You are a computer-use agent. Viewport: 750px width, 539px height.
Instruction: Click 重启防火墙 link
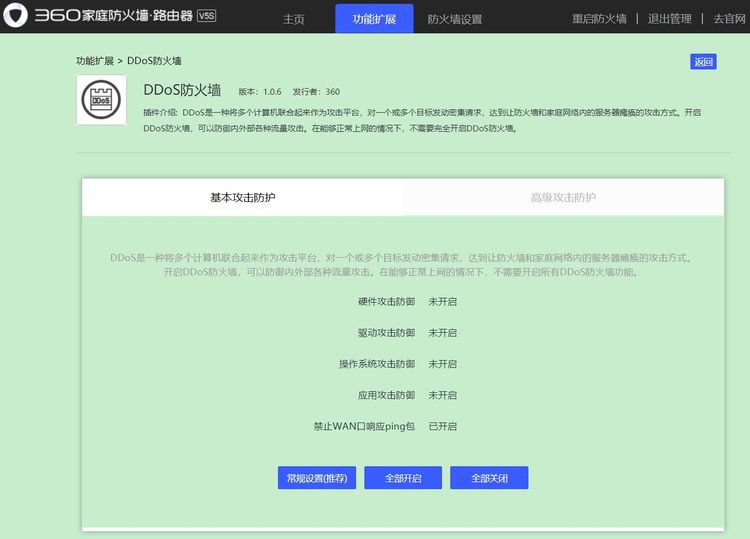click(x=599, y=19)
